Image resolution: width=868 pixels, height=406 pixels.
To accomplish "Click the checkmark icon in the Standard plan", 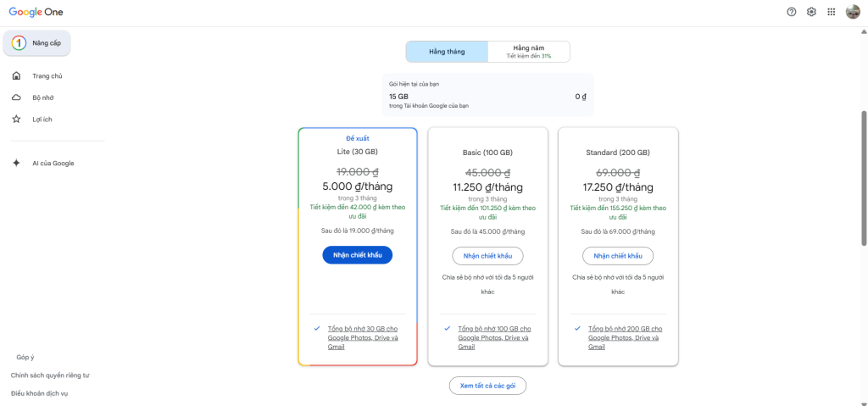I will pos(578,329).
